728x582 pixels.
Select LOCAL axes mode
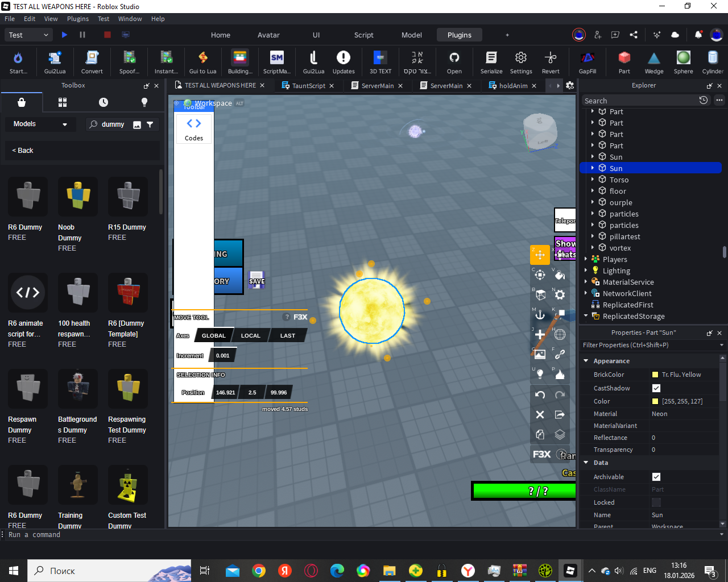pos(250,335)
